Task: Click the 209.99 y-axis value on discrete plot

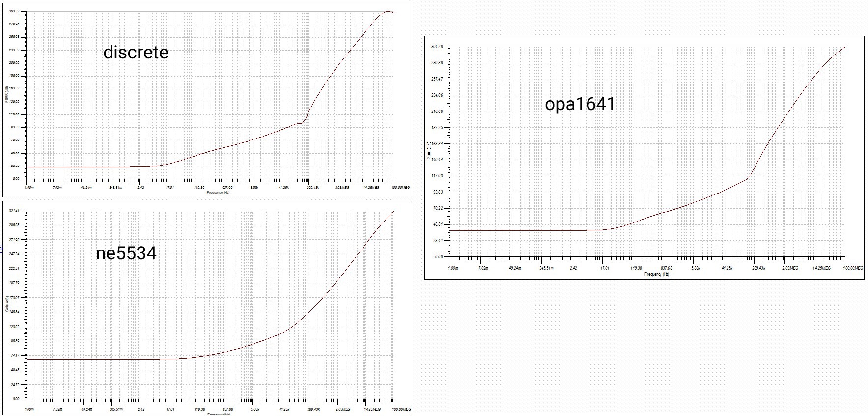Action: (14, 63)
